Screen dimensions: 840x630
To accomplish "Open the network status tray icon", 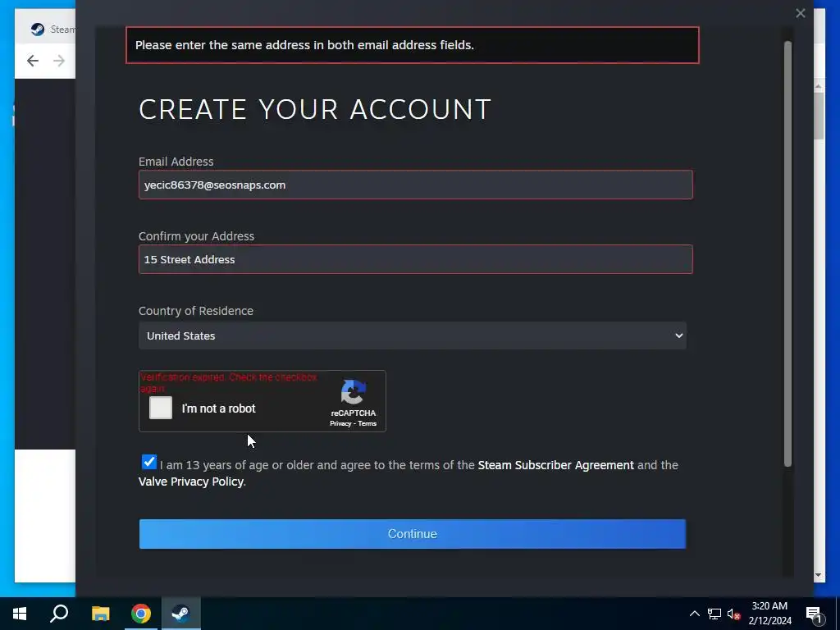I will point(714,614).
